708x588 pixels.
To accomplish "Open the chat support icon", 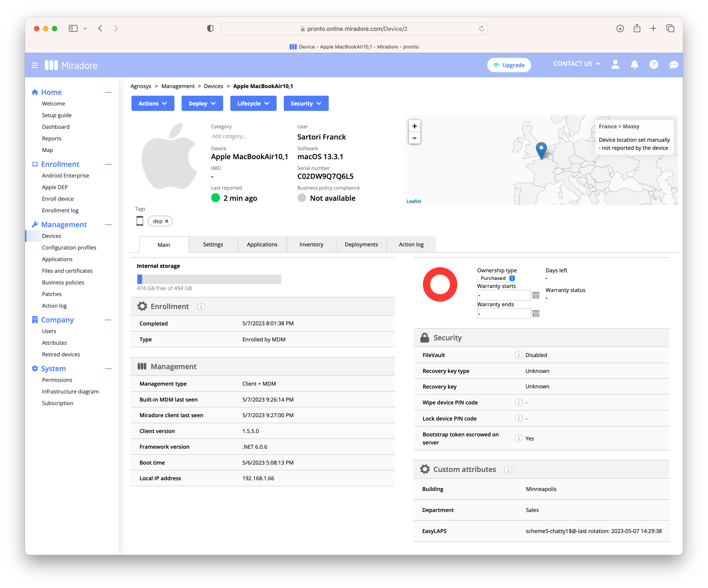I will pos(673,65).
